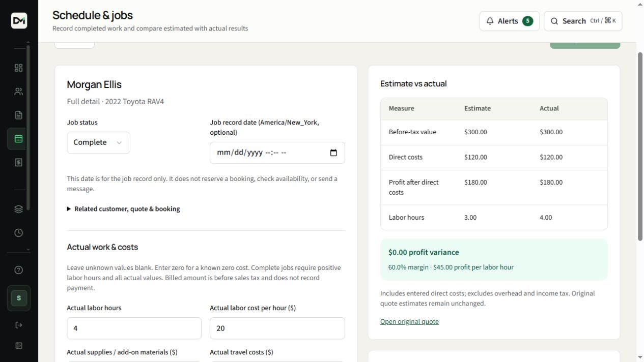Click the $0.00 profit variance text
The image size is (644, 362).
[x=424, y=252]
